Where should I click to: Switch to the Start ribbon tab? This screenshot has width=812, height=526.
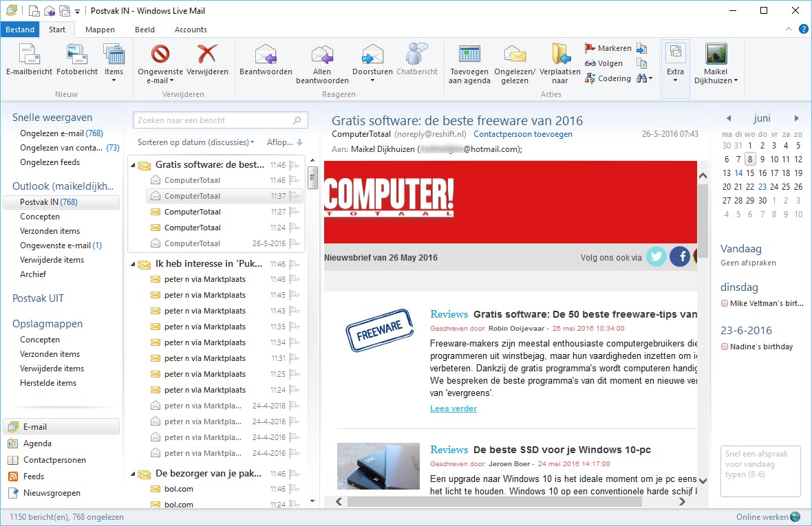pyautogui.click(x=57, y=30)
